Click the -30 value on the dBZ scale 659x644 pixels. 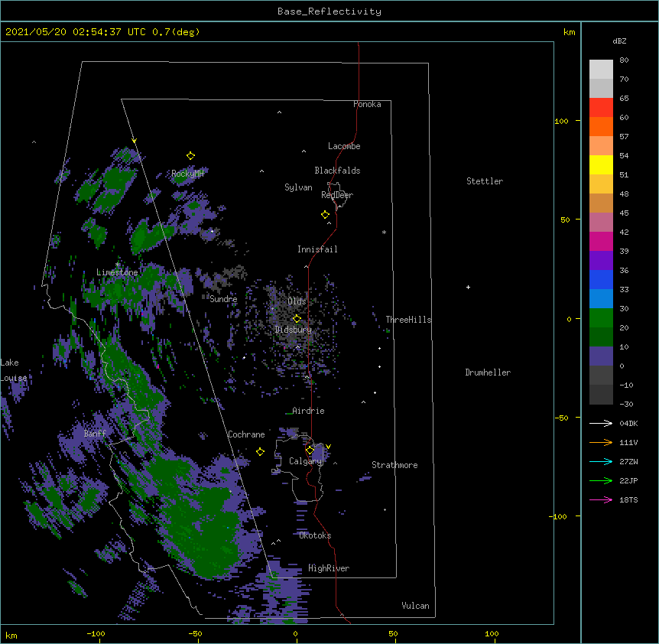click(x=626, y=405)
